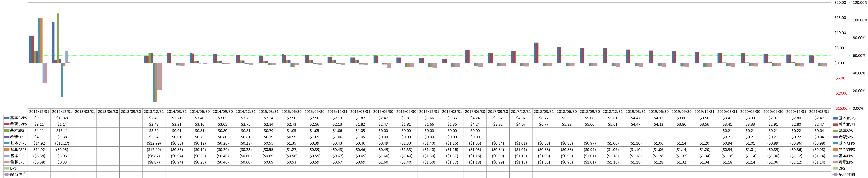Select the ($0.53) 希釈EPS cell
The height and width of the screenshot is (178, 868).
[291, 162]
